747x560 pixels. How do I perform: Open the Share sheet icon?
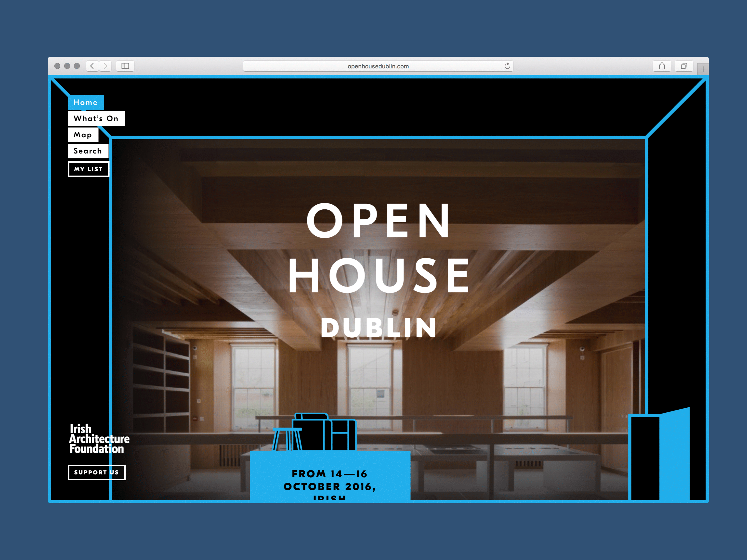coord(662,66)
